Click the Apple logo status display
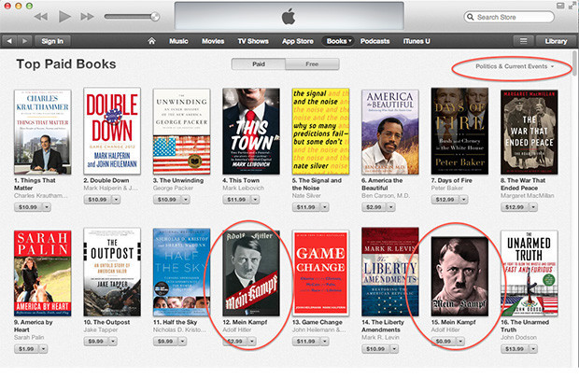The width and height of the screenshot is (579, 392). (289, 16)
